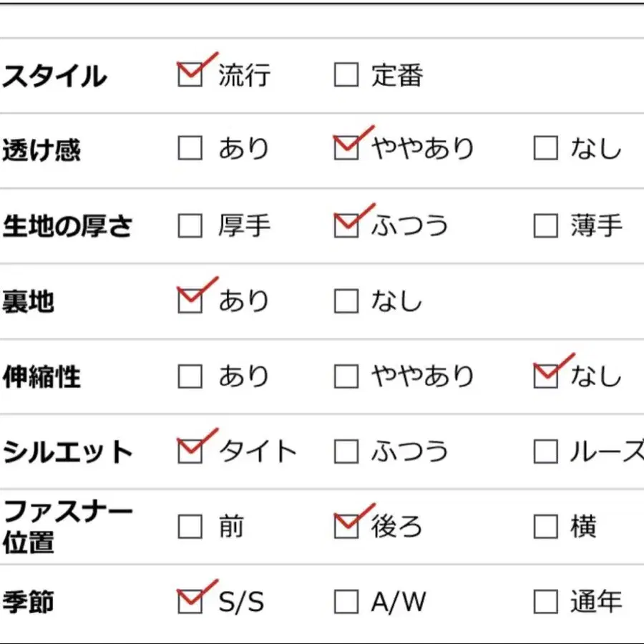Uncheck the 流行 style checkbox
The height and width of the screenshot is (644, 644).
[190, 74]
